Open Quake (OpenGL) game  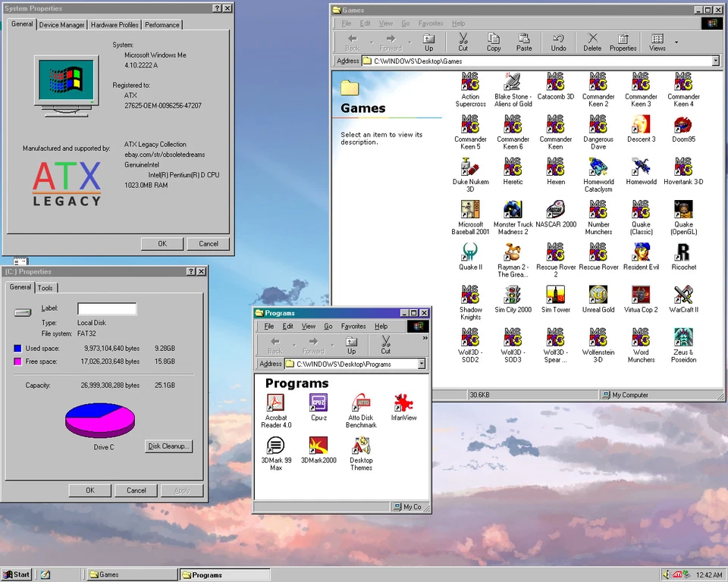point(683,209)
